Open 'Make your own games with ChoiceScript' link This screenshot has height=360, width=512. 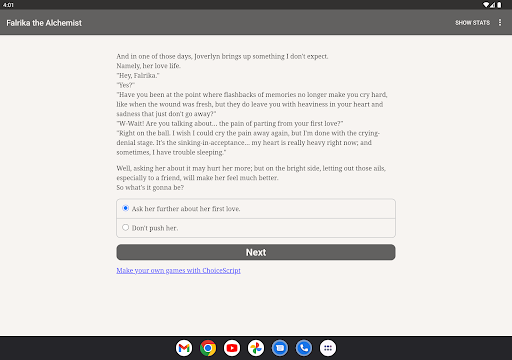point(178,270)
